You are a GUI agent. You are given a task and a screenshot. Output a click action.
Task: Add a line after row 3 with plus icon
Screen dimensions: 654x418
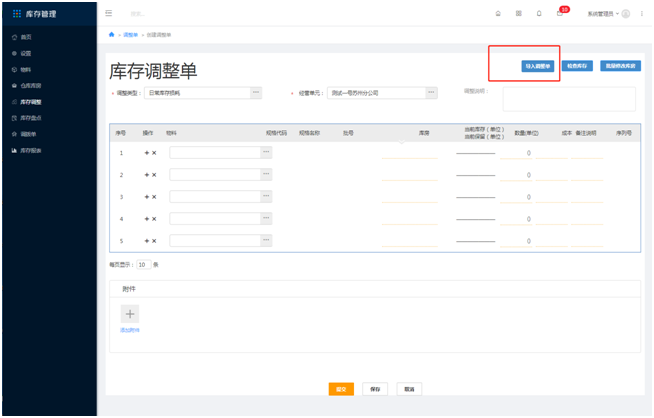click(147, 197)
